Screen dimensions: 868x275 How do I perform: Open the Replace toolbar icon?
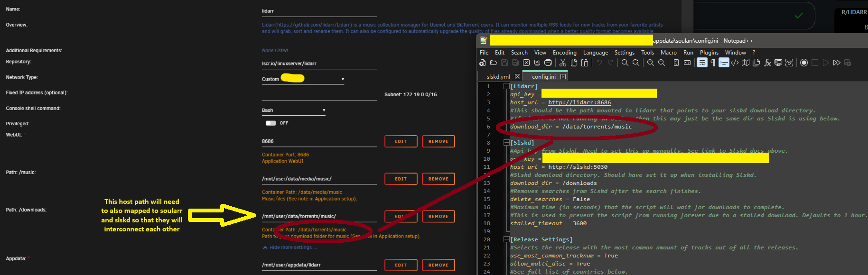tap(636, 63)
